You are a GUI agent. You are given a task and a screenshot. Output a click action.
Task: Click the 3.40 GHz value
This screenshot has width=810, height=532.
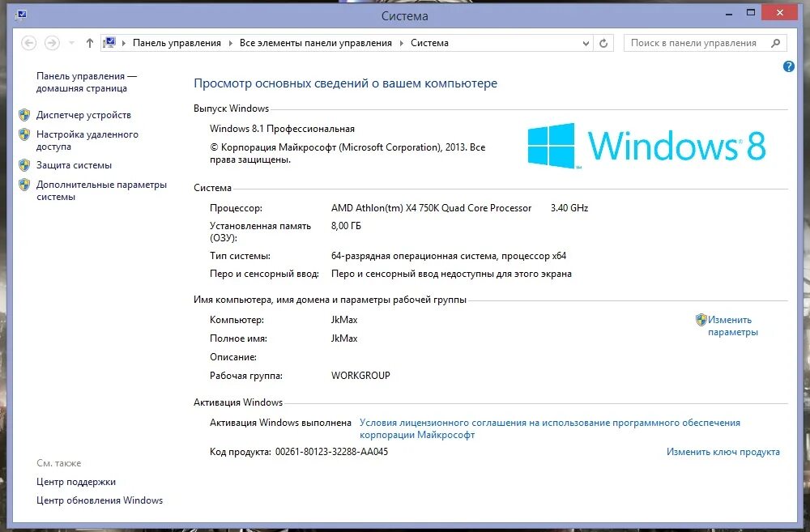click(x=569, y=208)
